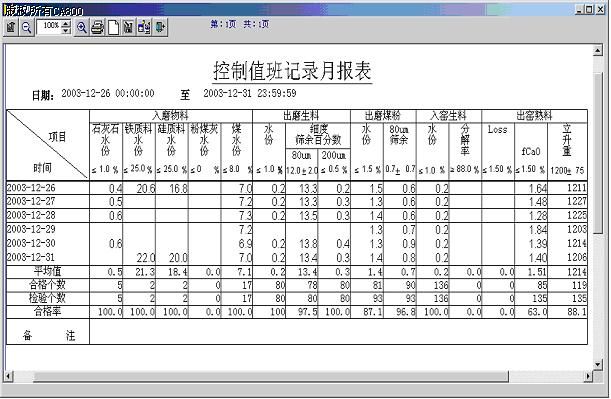
Task: Print the report using printer icon
Action: point(97,27)
